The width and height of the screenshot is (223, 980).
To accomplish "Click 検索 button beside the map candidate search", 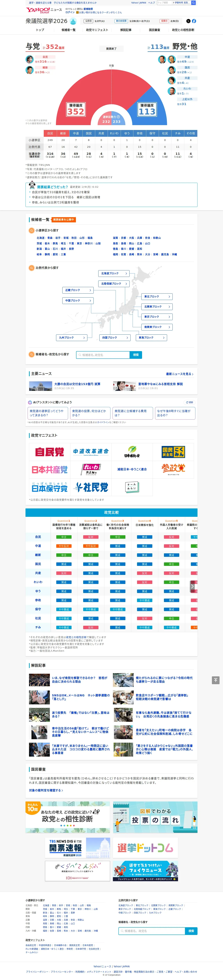I will (136, 355).
